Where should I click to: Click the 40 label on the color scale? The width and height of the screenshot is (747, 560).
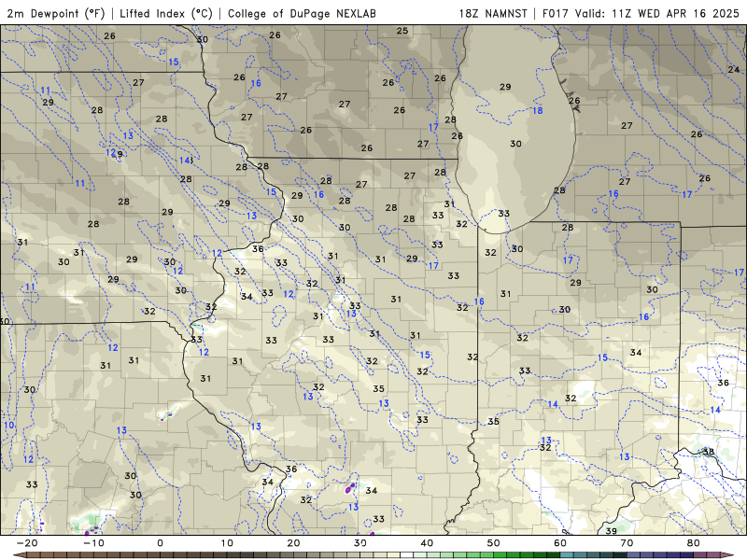pos(427,543)
